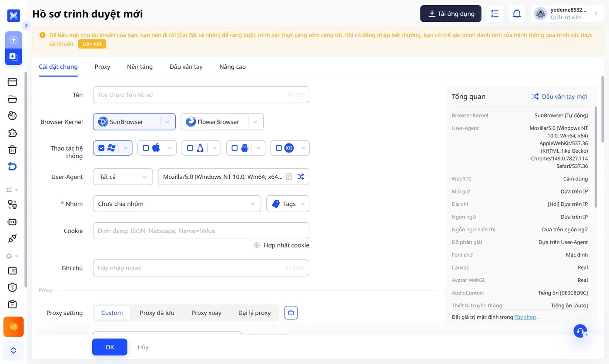Click the Dấu vân tay mới button
Viewport: 609px width, 364px height.
coord(559,97)
